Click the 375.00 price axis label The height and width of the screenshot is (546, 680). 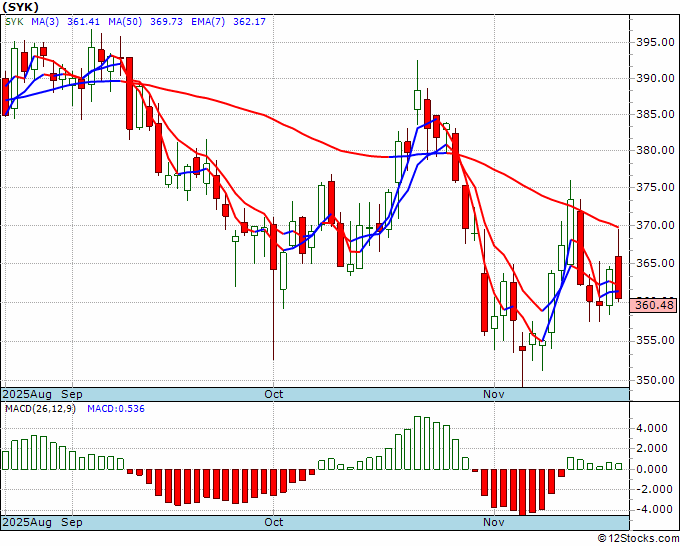655,187
